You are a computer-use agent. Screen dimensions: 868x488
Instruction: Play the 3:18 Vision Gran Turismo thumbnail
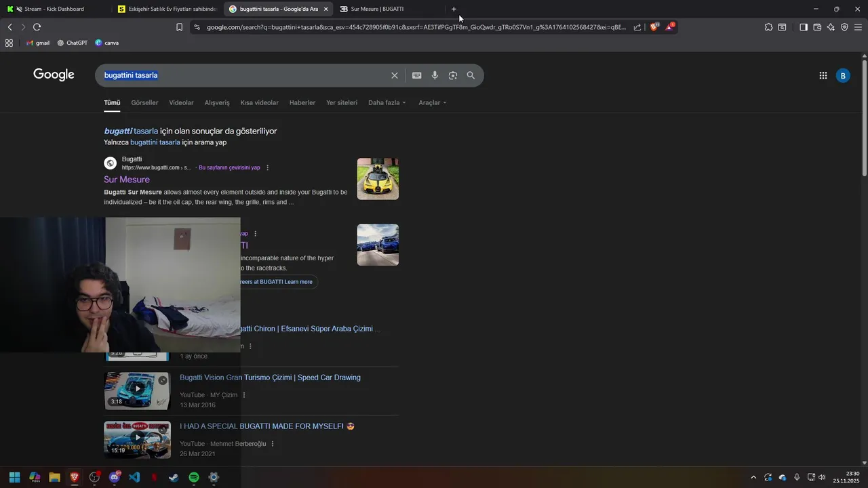tap(137, 390)
